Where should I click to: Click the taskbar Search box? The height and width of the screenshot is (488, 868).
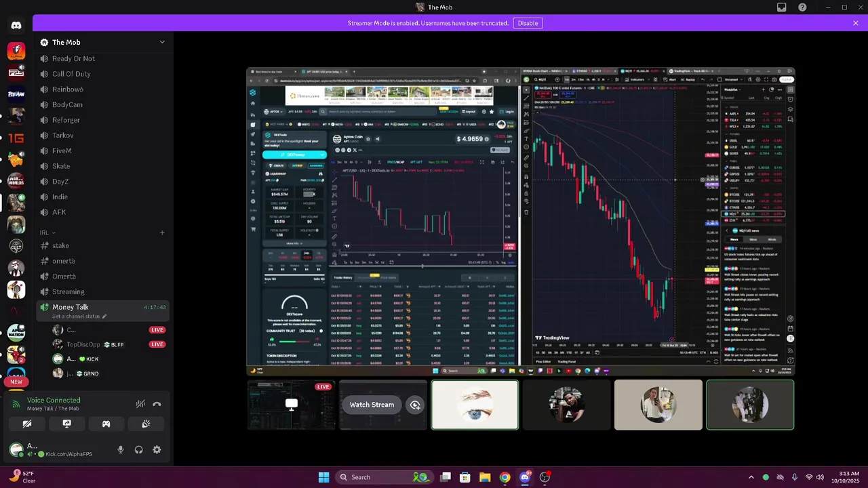tap(384, 477)
